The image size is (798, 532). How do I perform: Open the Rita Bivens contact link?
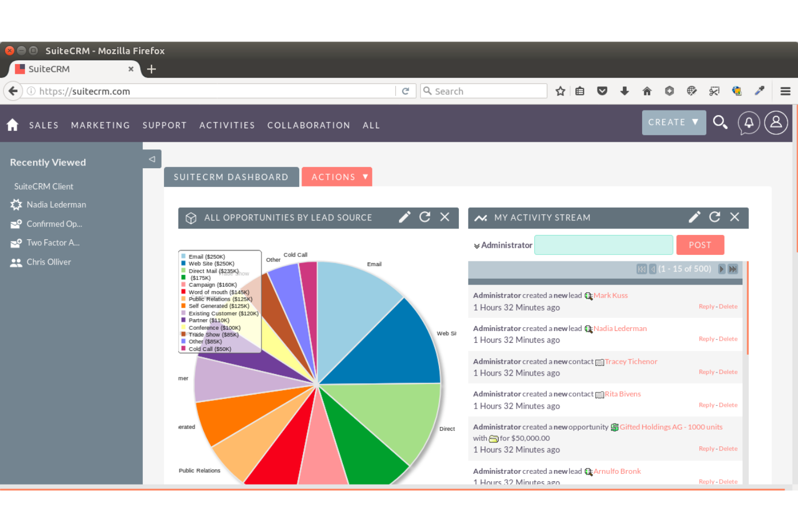(x=623, y=394)
